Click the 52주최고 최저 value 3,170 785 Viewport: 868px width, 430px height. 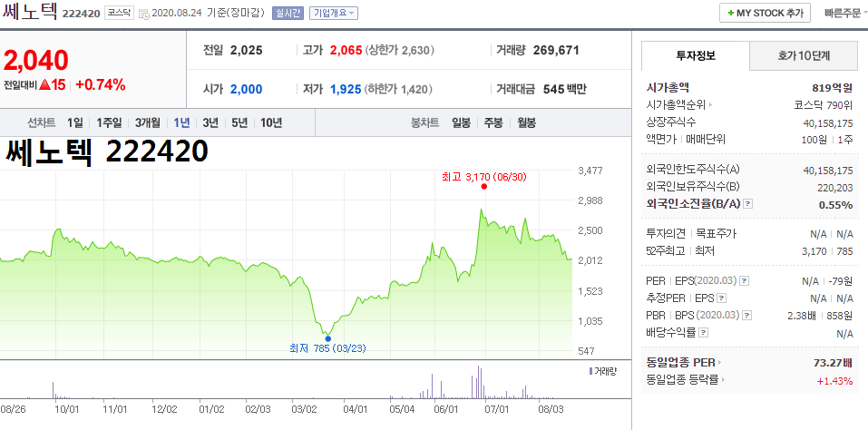pyautogui.click(x=829, y=251)
